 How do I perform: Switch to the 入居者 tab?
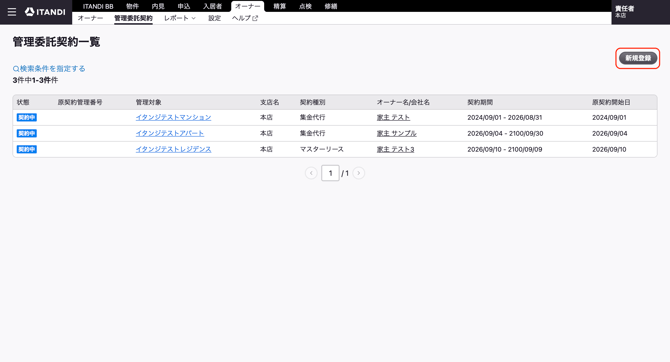coord(212,6)
